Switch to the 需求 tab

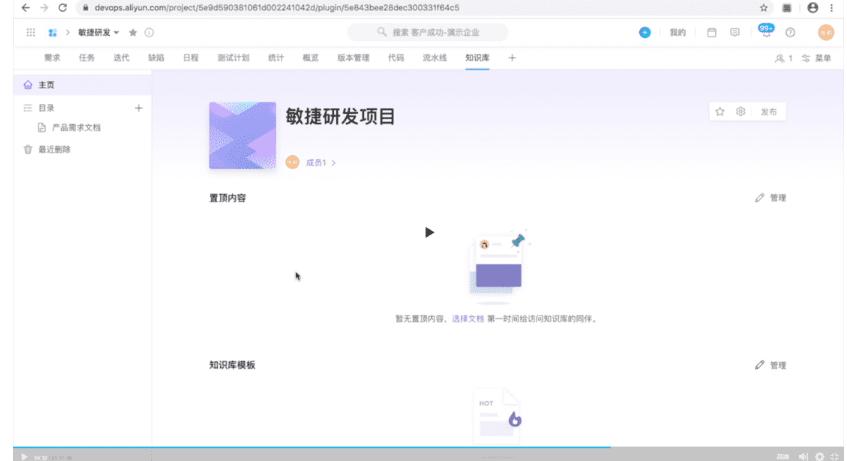tap(52, 58)
